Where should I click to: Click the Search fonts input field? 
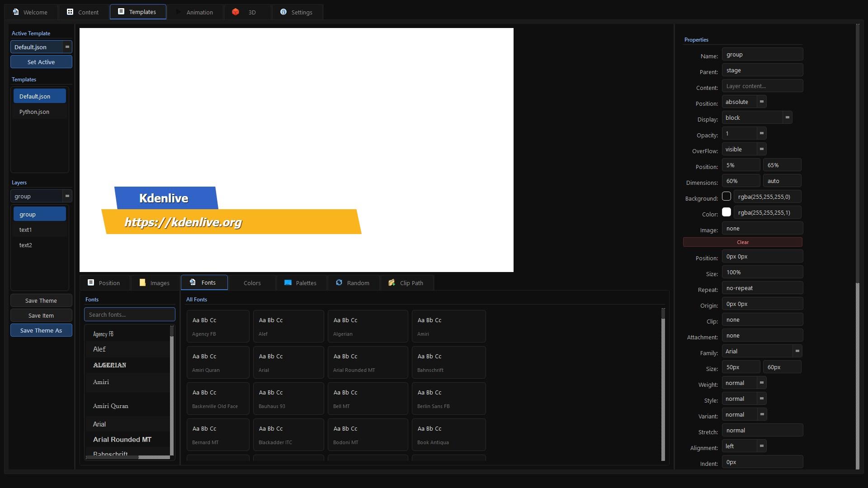coord(130,314)
